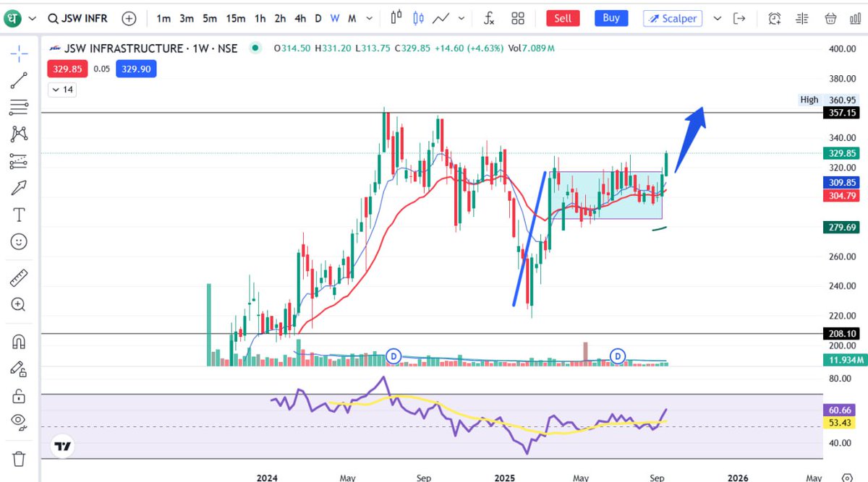Image resolution: width=868 pixels, height=482 pixels.
Task: Switch to the 5m timeframe
Action: (210, 18)
